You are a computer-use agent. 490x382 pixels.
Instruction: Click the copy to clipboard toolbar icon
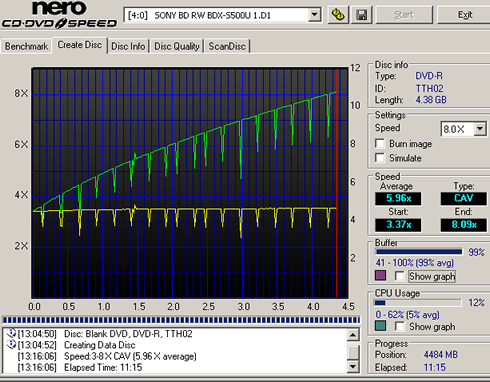coord(337,15)
